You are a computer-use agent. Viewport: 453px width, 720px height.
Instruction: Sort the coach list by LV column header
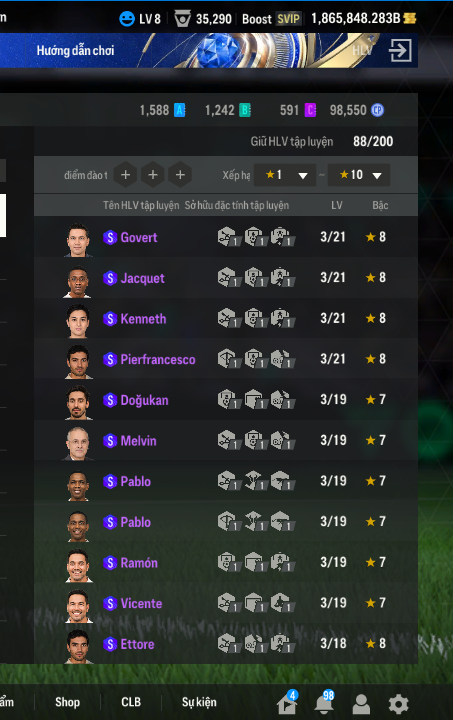(x=337, y=205)
